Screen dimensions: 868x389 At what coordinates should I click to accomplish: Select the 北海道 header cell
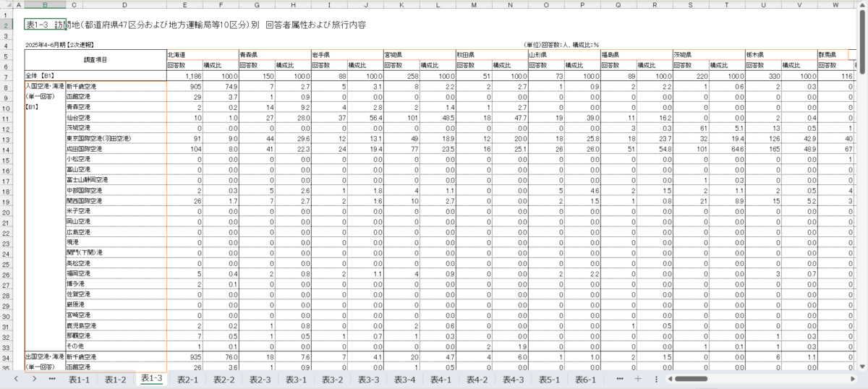click(202, 54)
